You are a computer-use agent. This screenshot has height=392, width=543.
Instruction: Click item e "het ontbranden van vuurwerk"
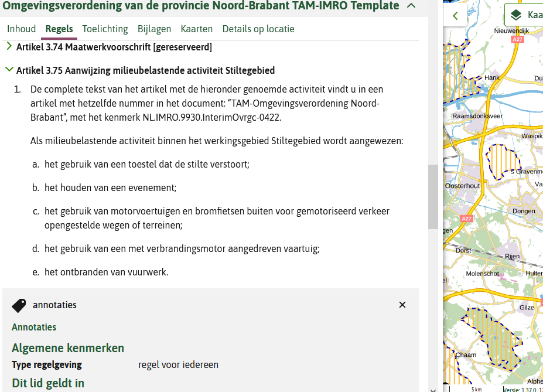pos(106,272)
